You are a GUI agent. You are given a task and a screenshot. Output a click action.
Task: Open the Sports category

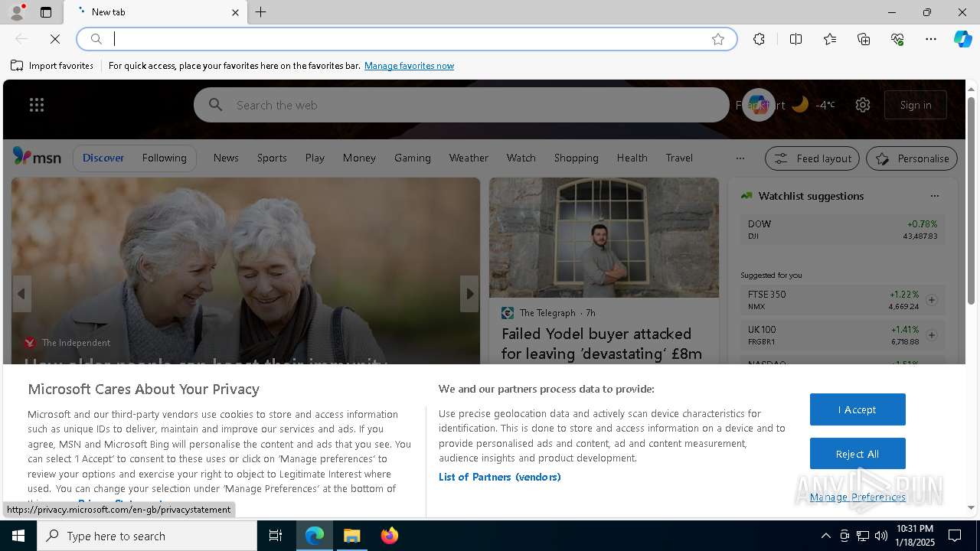point(272,158)
